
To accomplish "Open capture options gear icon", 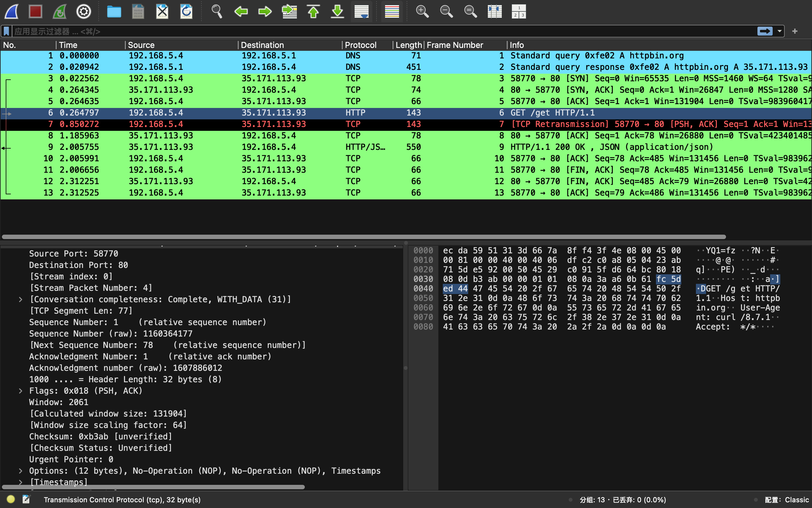I will coord(83,12).
